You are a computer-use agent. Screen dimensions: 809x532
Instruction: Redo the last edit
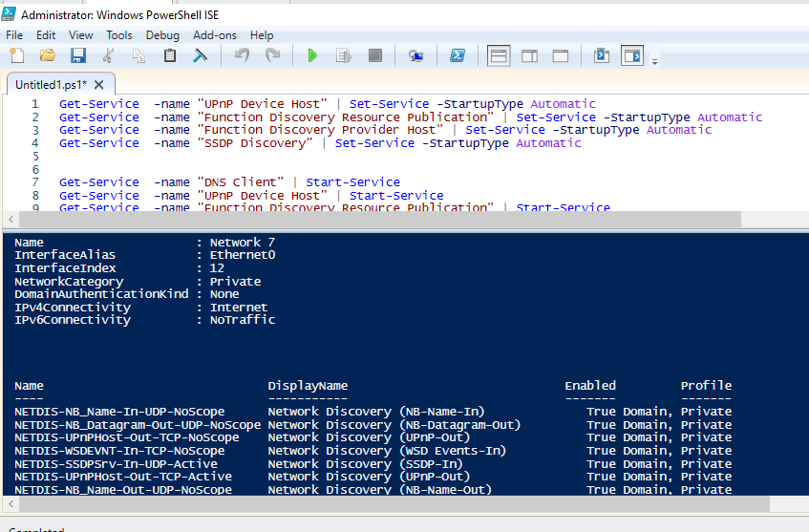coord(272,55)
